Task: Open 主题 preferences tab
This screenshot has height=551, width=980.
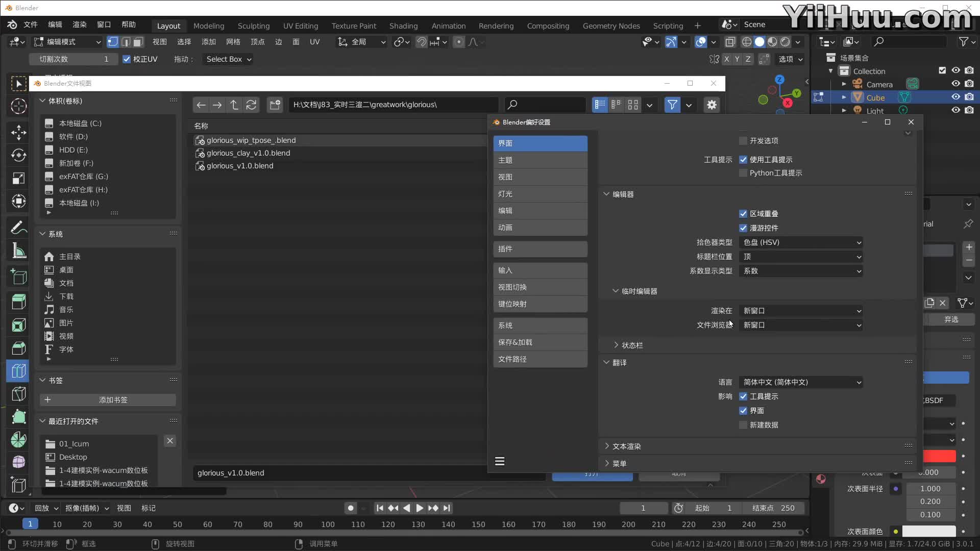Action: [x=540, y=160]
